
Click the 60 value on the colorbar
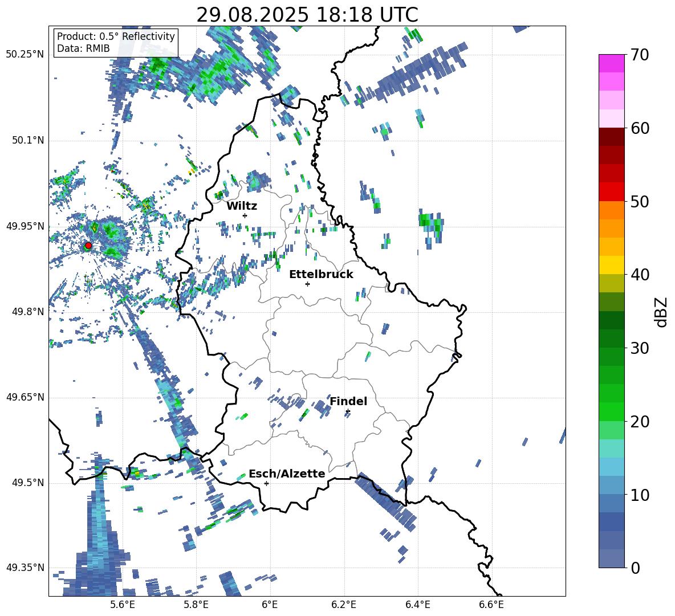(640, 128)
